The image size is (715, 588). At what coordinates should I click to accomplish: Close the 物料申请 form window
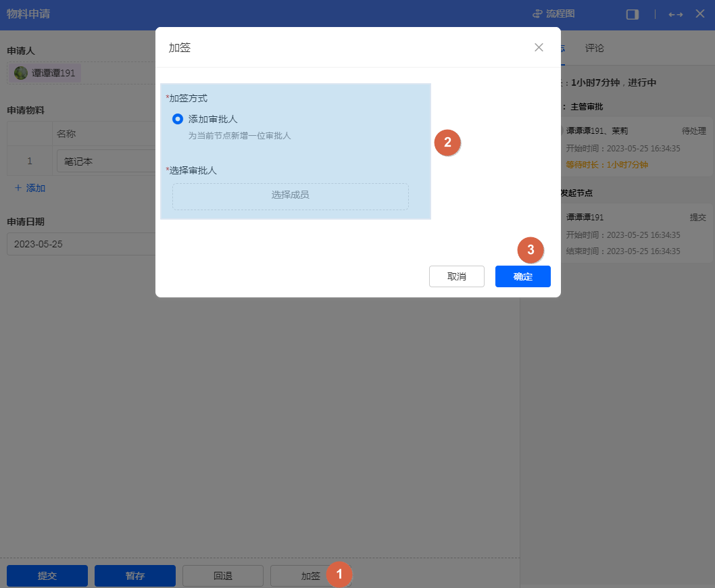coord(699,14)
